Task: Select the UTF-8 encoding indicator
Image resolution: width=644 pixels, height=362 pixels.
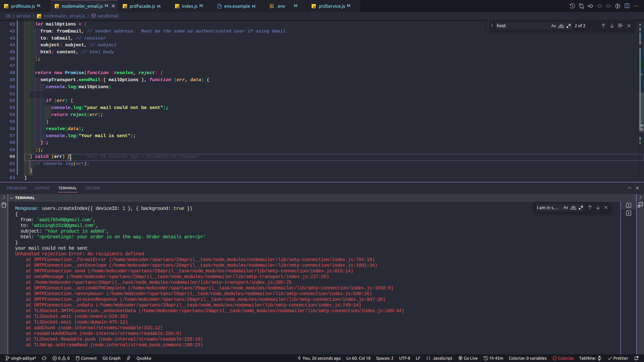Action: tap(404, 358)
